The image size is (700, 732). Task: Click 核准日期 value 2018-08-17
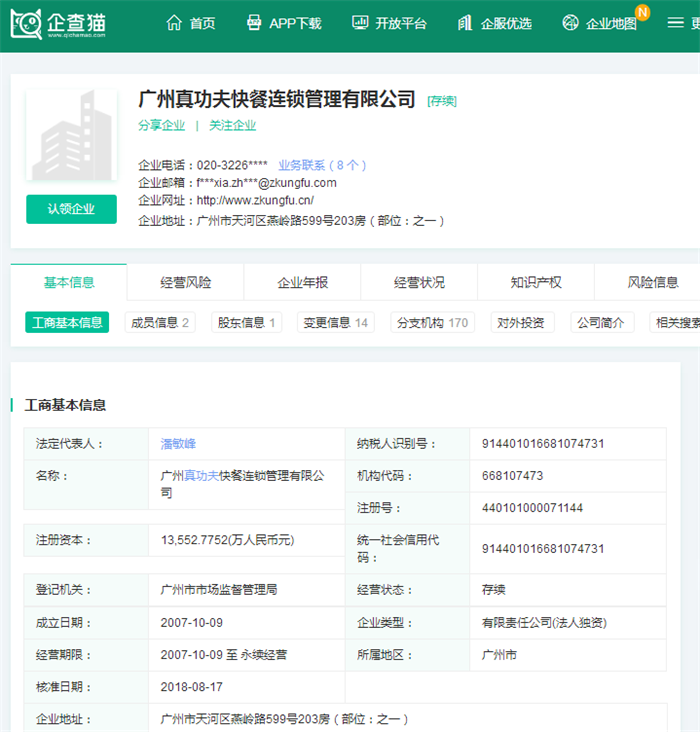192,687
